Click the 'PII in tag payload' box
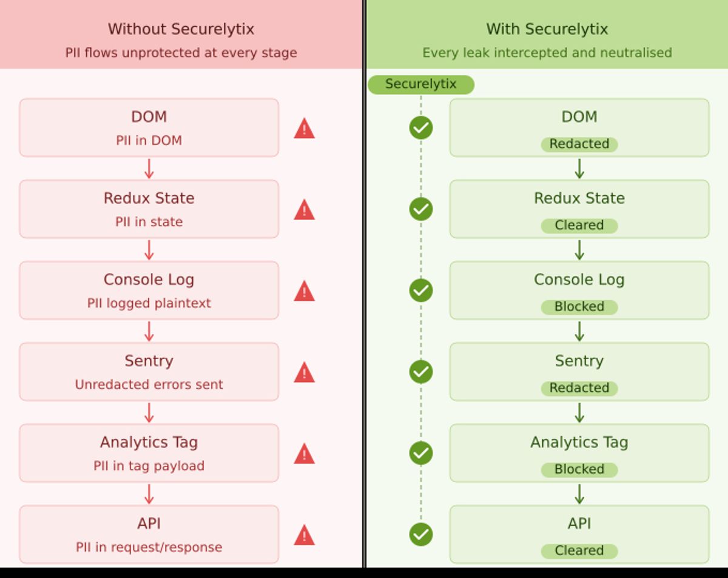Image resolution: width=728 pixels, height=578 pixels. pos(149,453)
